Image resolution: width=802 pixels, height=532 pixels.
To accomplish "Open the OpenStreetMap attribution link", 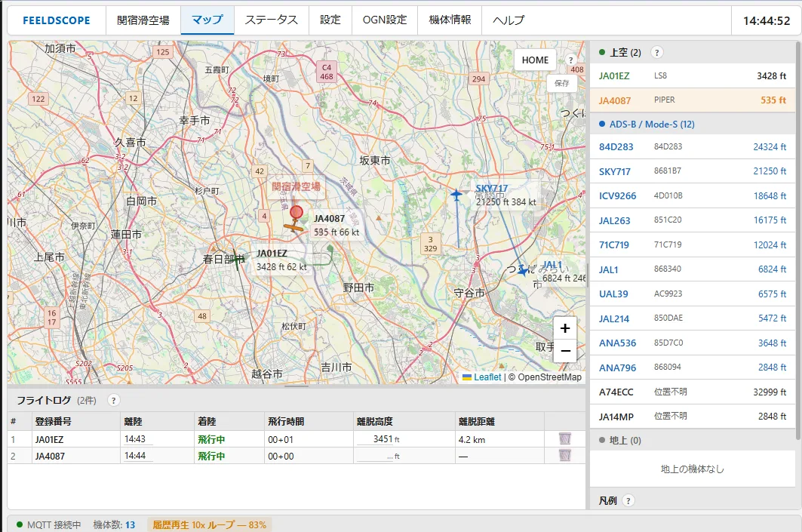I will [550, 377].
